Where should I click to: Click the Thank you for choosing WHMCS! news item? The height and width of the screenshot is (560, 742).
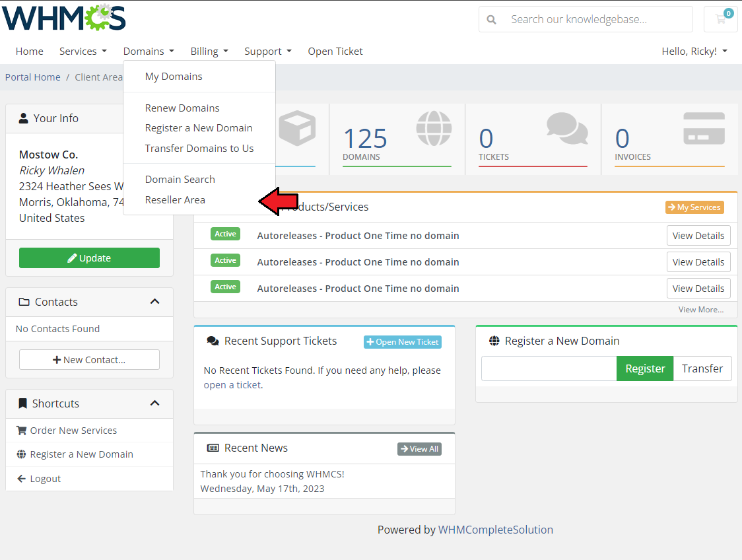[x=272, y=474]
